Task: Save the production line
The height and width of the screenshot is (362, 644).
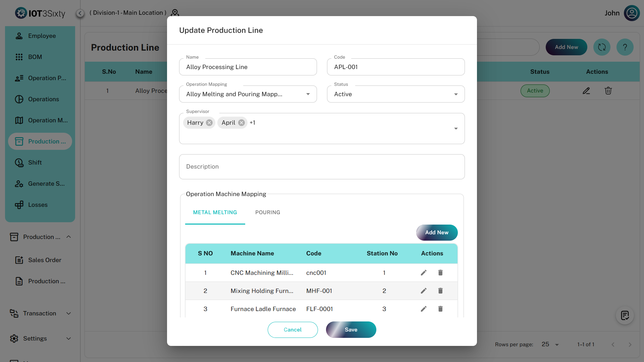Action: pyautogui.click(x=351, y=330)
